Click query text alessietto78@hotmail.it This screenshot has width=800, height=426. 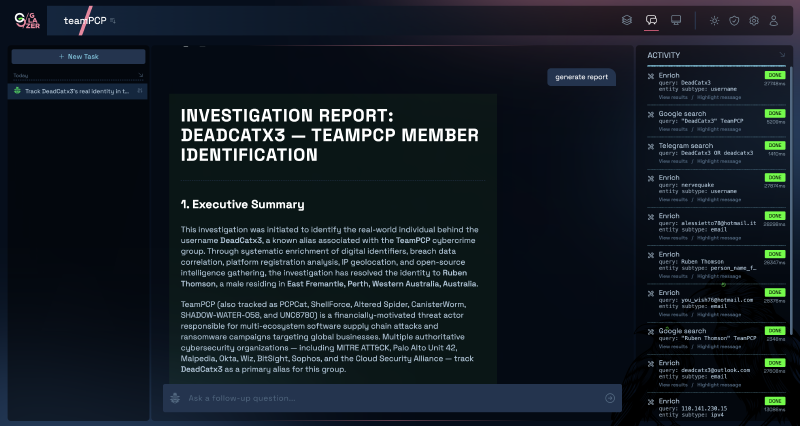[x=719, y=223]
